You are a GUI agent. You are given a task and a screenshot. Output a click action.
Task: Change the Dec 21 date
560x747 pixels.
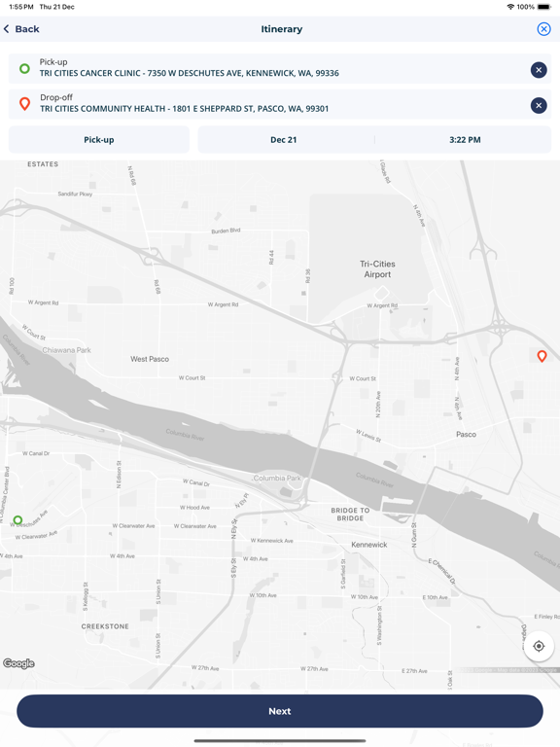(284, 140)
